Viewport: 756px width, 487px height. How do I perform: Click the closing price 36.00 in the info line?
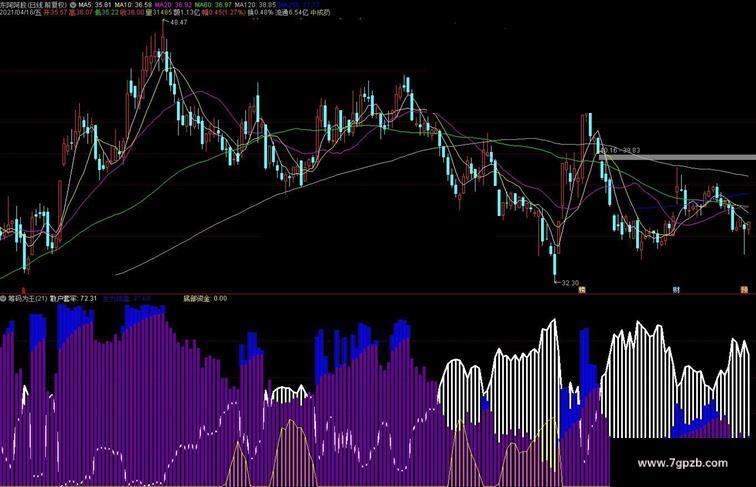(135, 13)
